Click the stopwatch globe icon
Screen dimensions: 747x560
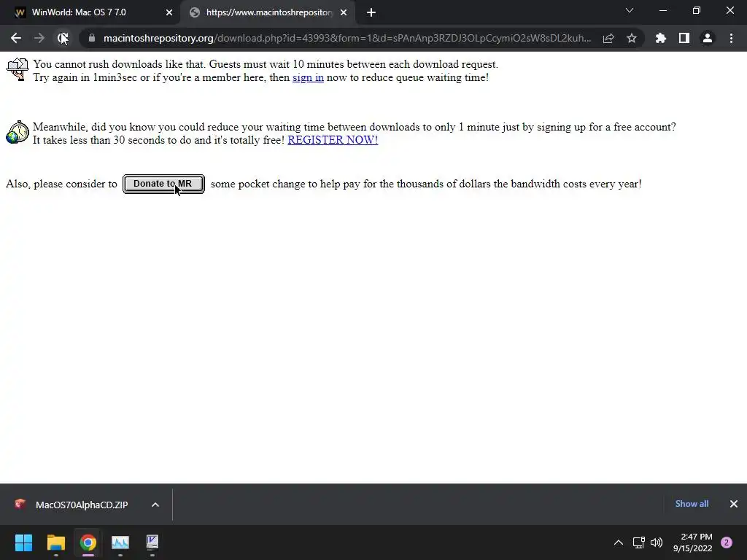[x=18, y=132]
